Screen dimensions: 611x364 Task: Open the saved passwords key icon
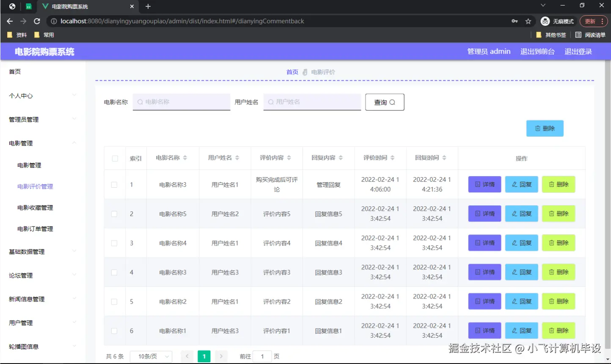tap(515, 21)
